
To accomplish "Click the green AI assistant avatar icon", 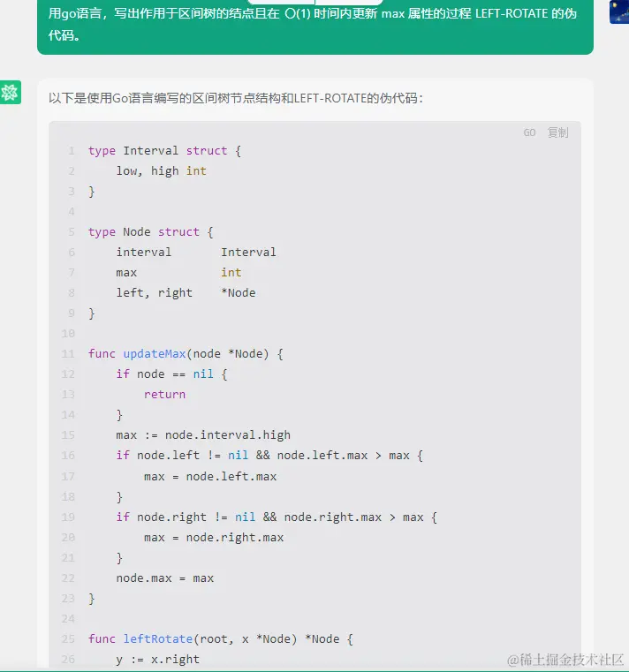I will click(x=11, y=92).
